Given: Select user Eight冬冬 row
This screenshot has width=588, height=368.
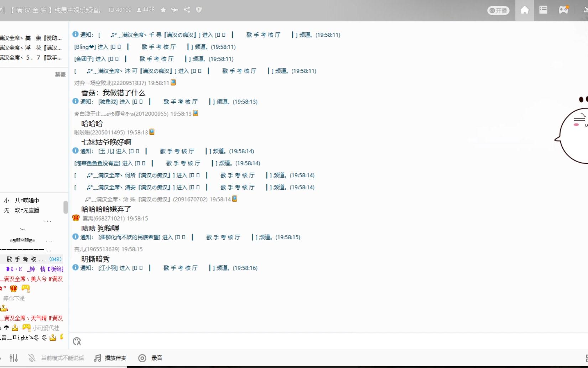Looking at the screenshot, I should tap(32, 337).
